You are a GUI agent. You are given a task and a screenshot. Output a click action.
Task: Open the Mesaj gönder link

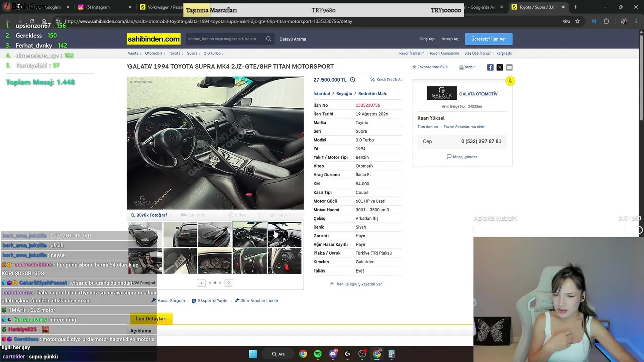[462, 157]
